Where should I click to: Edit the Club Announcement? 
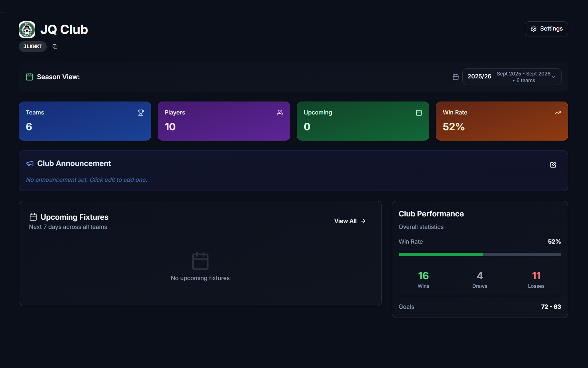[553, 165]
